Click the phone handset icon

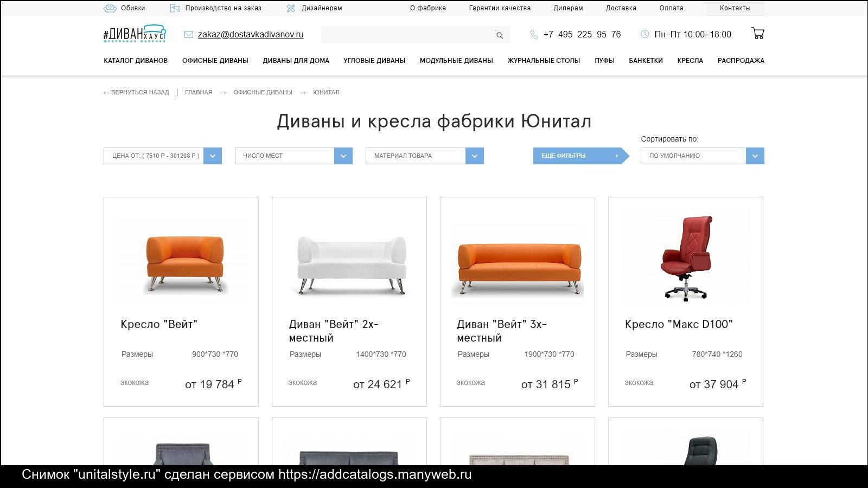click(534, 35)
